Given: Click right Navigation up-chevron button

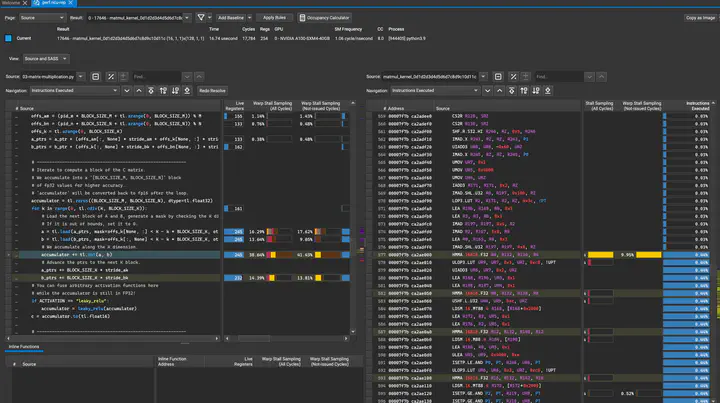Looking at the screenshot, I should point(500,91).
